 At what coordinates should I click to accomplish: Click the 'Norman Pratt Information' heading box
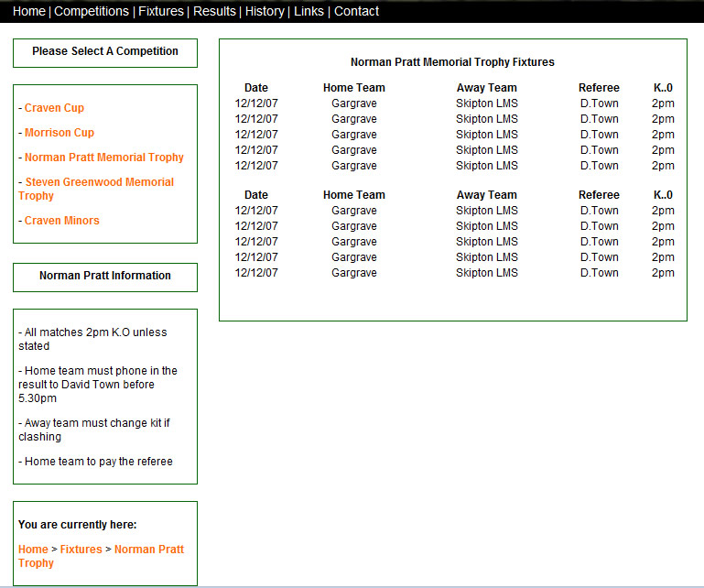(105, 276)
